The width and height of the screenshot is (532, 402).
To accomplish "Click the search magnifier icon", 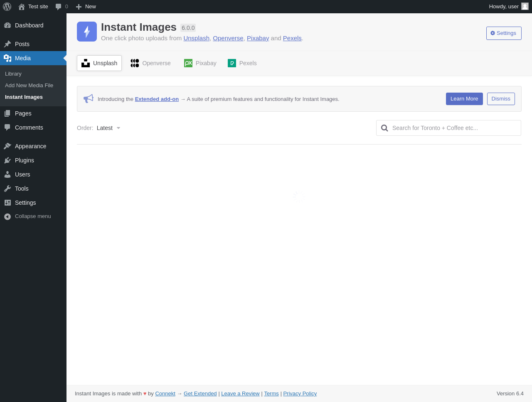I will [x=384, y=128].
